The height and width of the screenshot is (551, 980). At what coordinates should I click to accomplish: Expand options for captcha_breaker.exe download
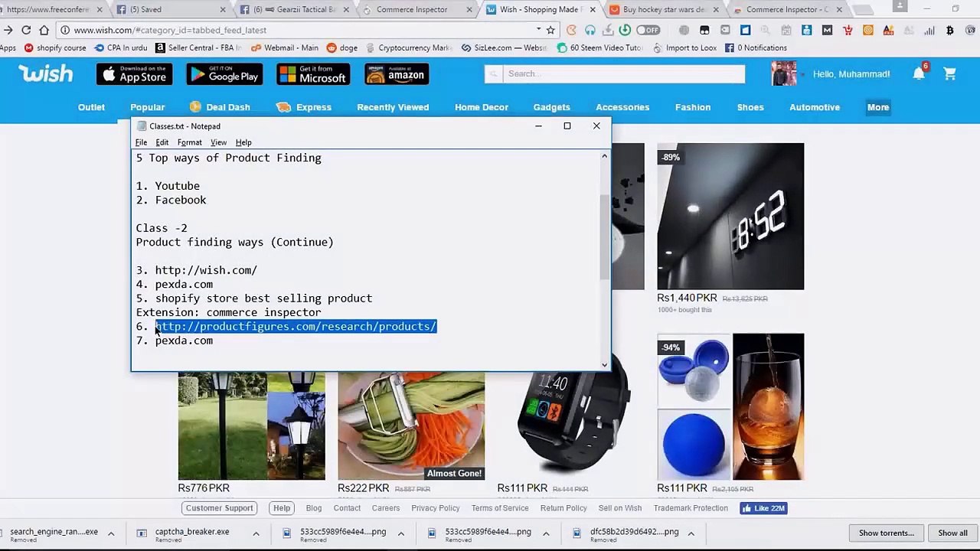point(256,533)
